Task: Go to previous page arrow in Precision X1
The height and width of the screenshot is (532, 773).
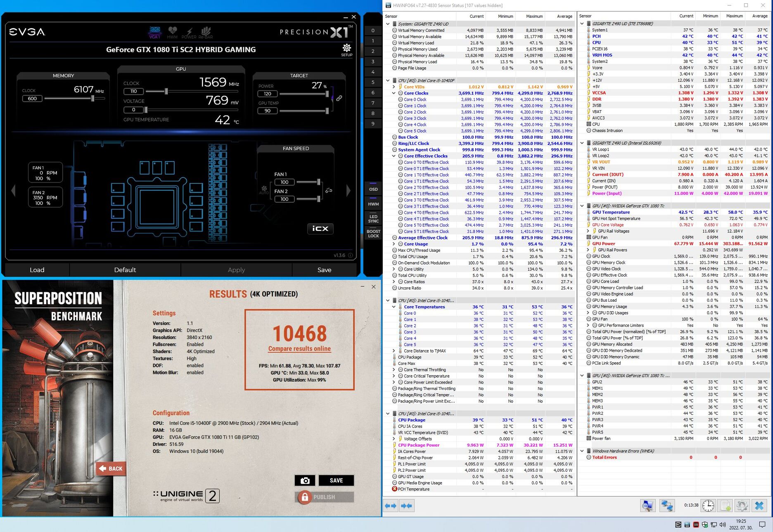Action: (13, 190)
